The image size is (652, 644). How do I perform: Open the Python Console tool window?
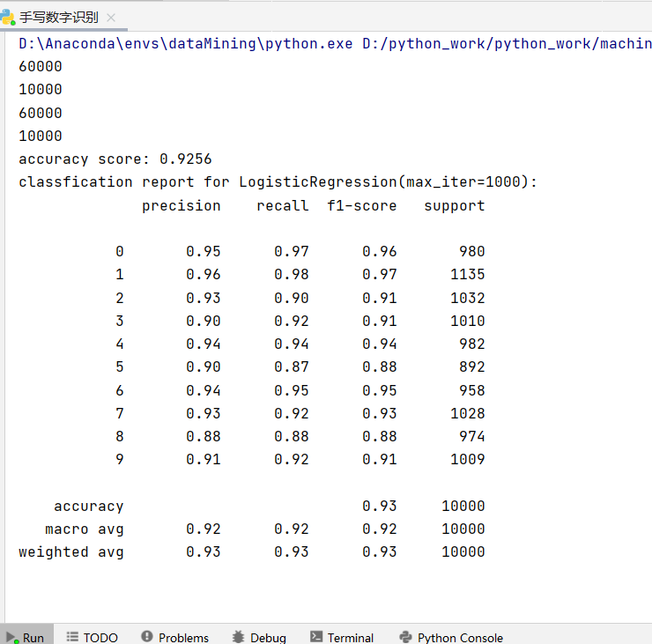tap(451, 637)
